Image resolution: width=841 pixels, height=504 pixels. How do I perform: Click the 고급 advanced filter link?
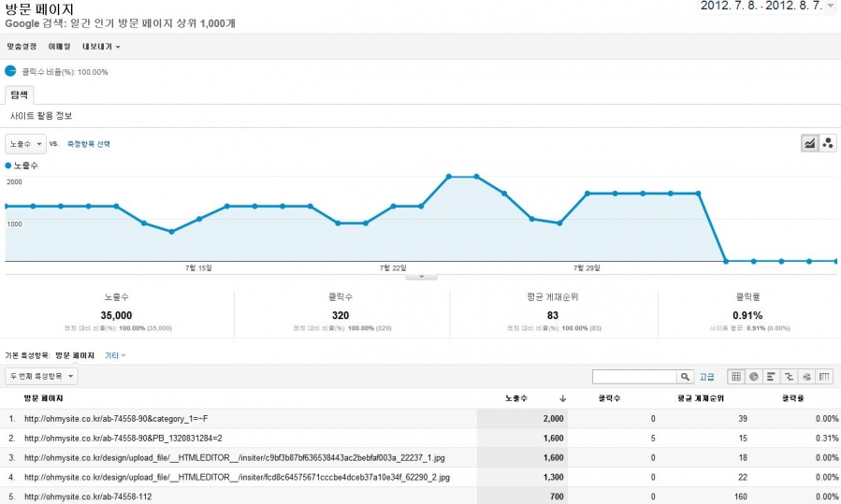tap(707, 377)
